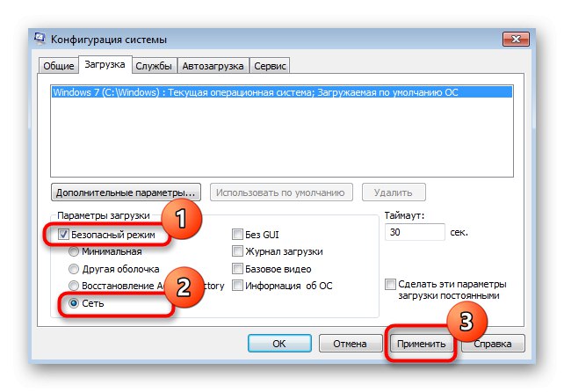Screen dimensions: 564x392
Task: Choose the Другая оболочка radio option
Action: [74, 269]
